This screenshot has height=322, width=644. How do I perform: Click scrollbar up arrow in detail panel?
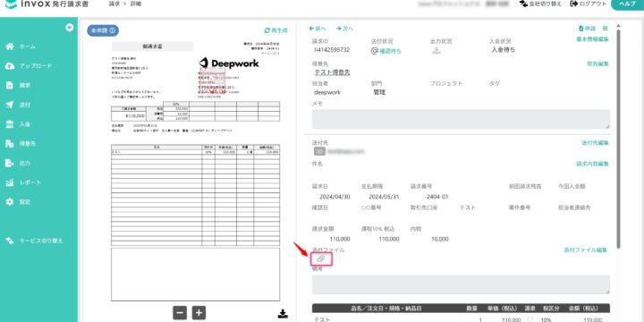[x=619, y=26]
